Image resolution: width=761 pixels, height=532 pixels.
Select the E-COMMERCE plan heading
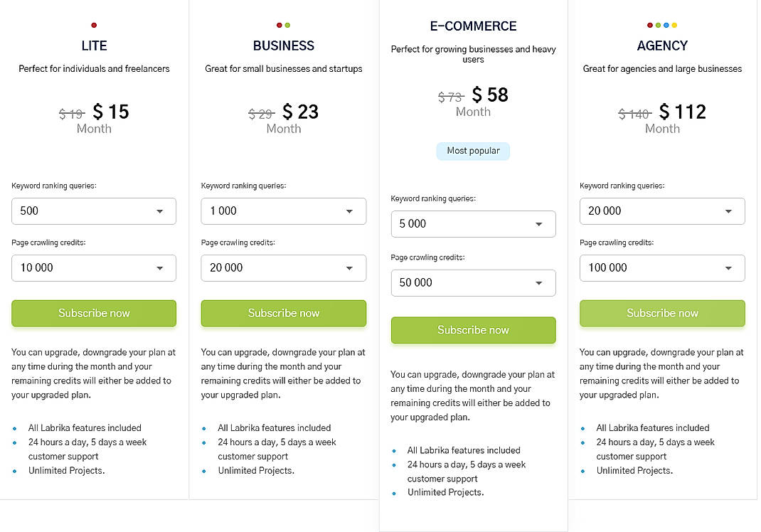coord(473,26)
